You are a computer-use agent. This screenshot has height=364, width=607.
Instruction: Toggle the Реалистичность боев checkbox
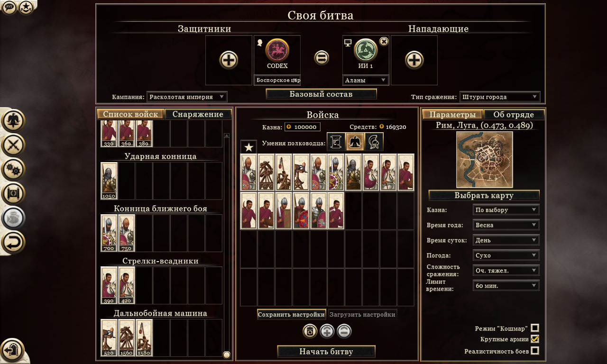click(535, 351)
